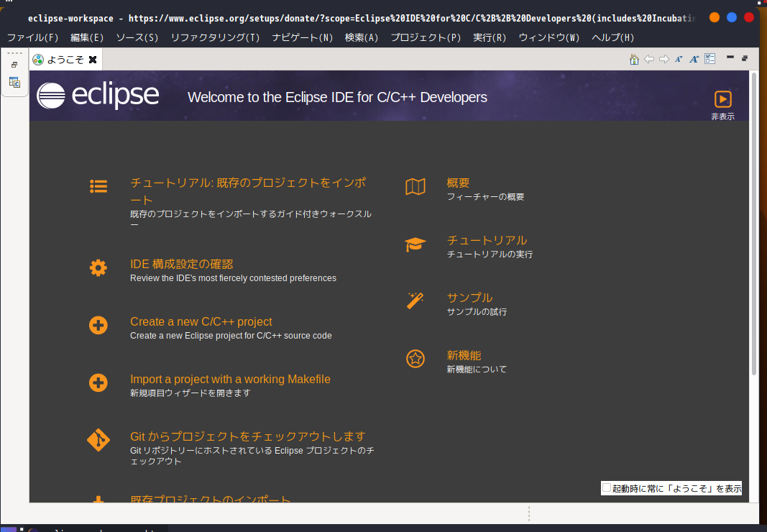The height and width of the screenshot is (532, 767).
Task: Open the チュートリアル link on the right
Action: tap(487, 240)
